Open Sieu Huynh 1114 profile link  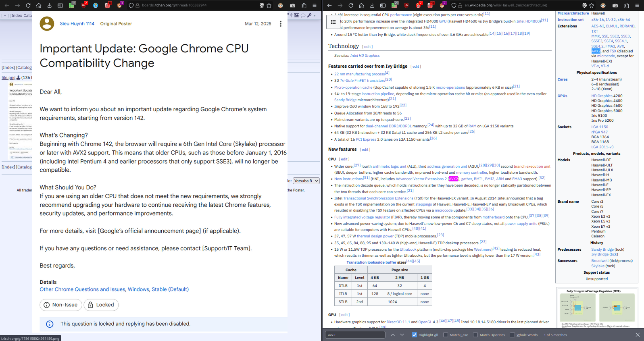[77, 24]
